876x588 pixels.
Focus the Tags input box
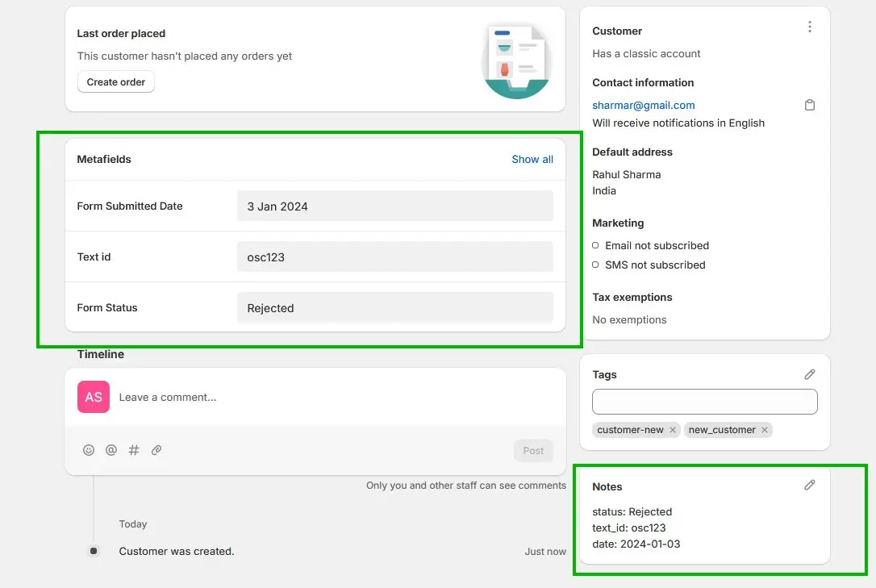pos(704,402)
